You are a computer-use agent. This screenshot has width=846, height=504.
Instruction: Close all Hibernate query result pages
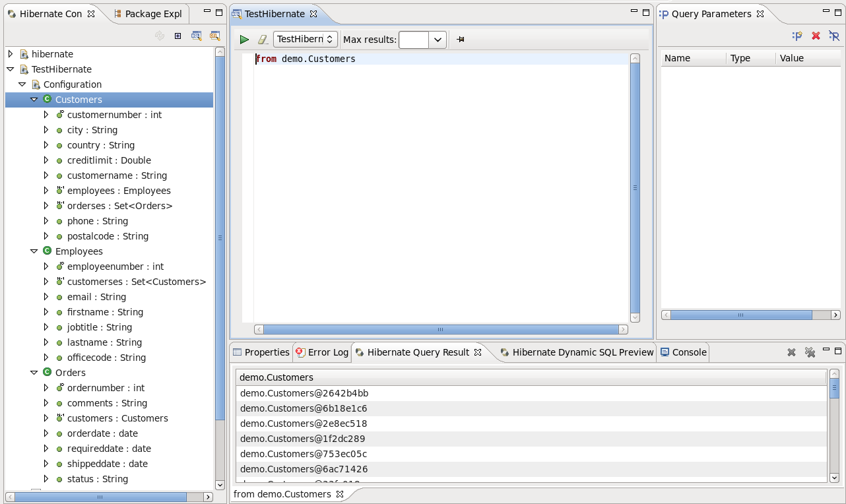pos(810,352)
